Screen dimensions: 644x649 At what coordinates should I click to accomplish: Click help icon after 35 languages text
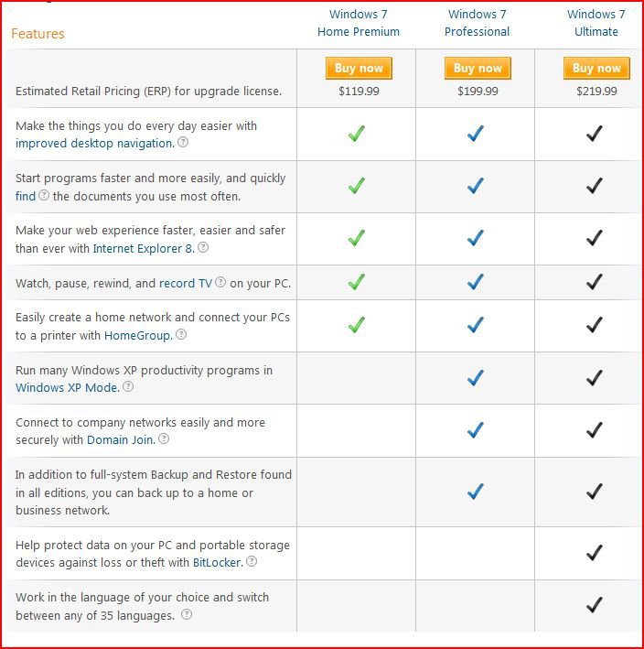(x=187, y=614)
